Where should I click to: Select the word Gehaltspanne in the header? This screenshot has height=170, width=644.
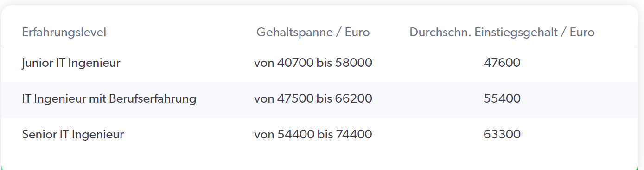tap(294, 33)
